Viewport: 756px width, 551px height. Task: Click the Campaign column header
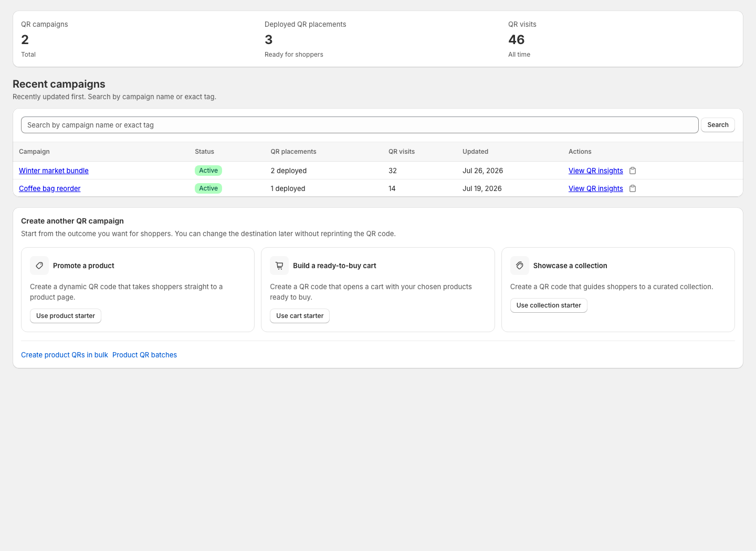tap(34, 152)
